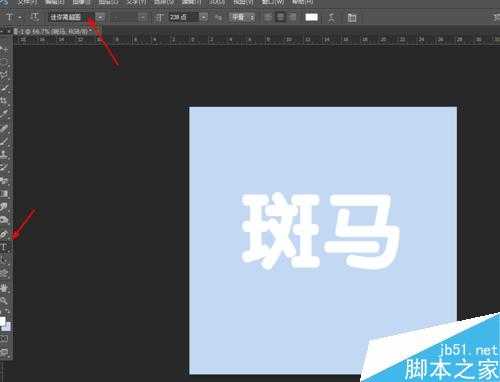Select the Move tool

(4, 50)
